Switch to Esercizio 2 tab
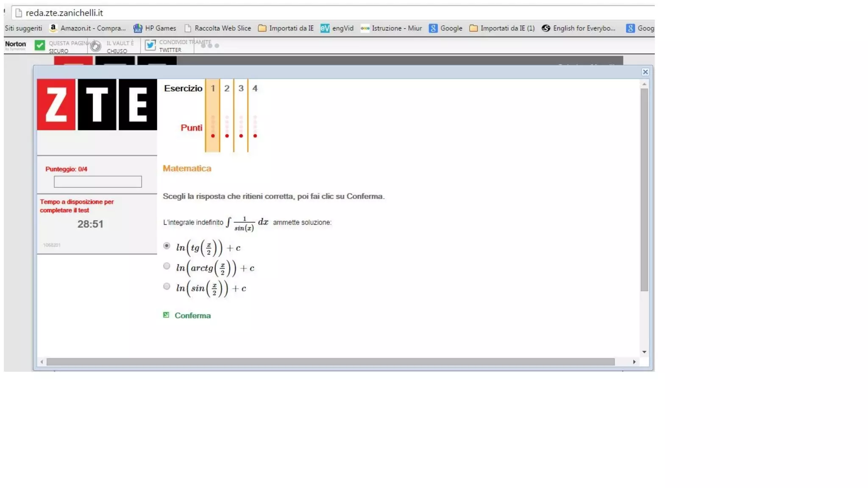The image size is (868, 488). point(227,88)
